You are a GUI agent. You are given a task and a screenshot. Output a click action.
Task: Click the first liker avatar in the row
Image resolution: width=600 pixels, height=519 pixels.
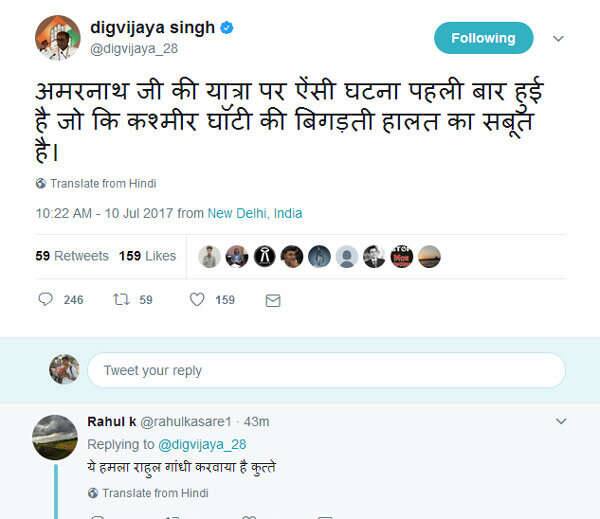tap(209, 256)
